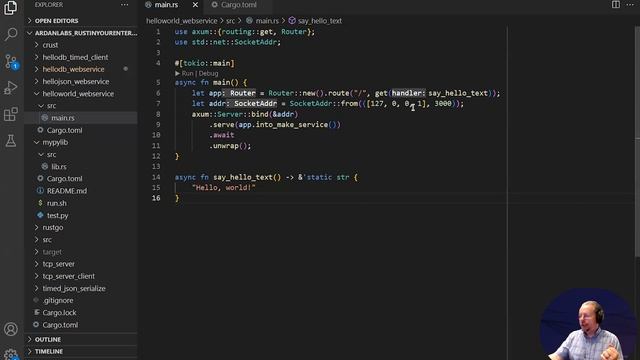This screenshot has height=360, width=640.
Task: Click the split editor icon
Action: tap(616, 4)
